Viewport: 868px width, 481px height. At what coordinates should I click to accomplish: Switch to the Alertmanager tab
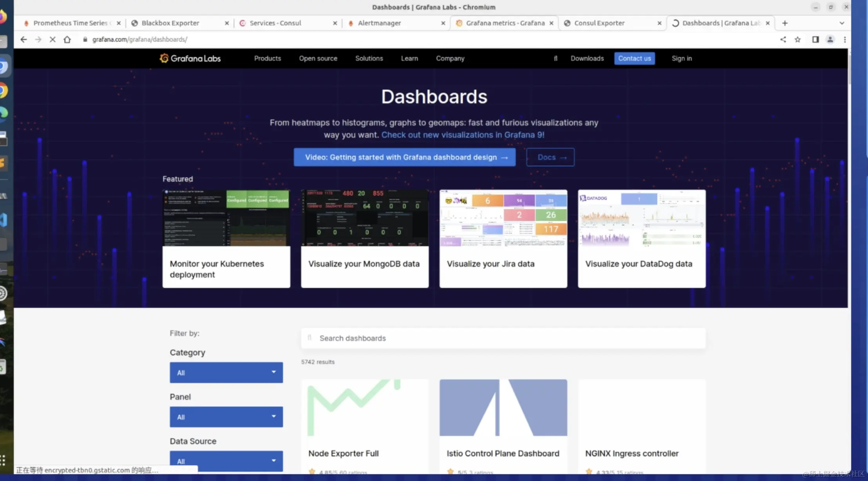[x=379, y=23]
